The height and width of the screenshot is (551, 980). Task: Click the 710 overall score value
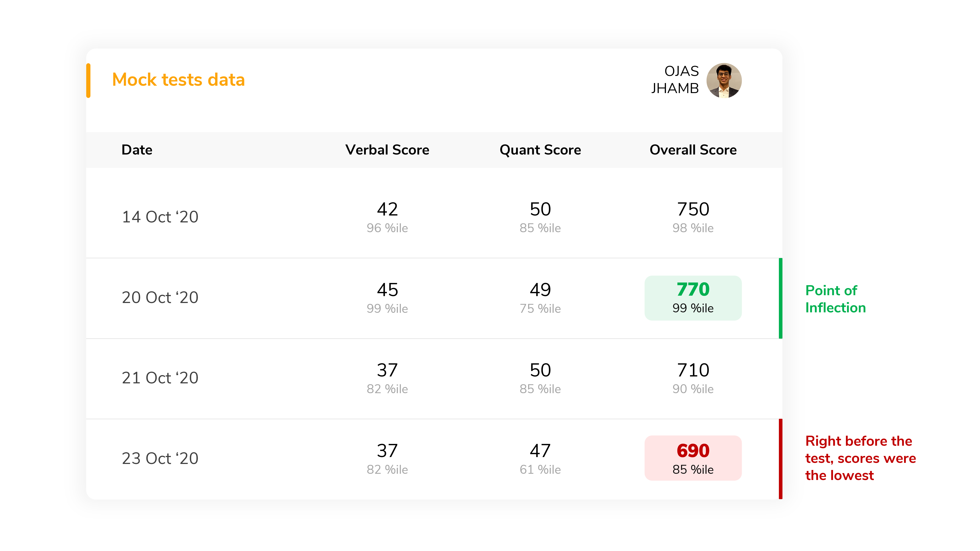[693, 370]
